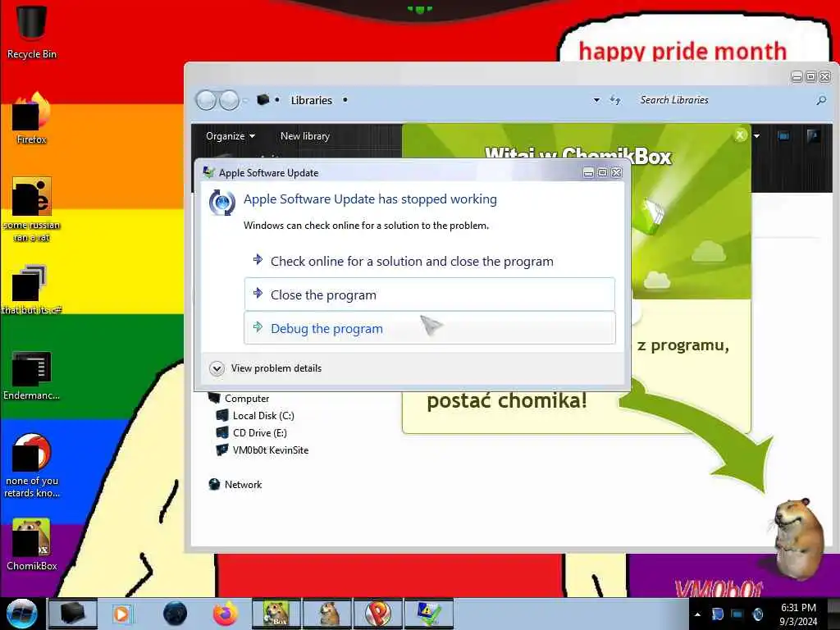Viewport: 840px width, 630px height.
Task: Show hidden system tray icons
Action: [697, 614]
